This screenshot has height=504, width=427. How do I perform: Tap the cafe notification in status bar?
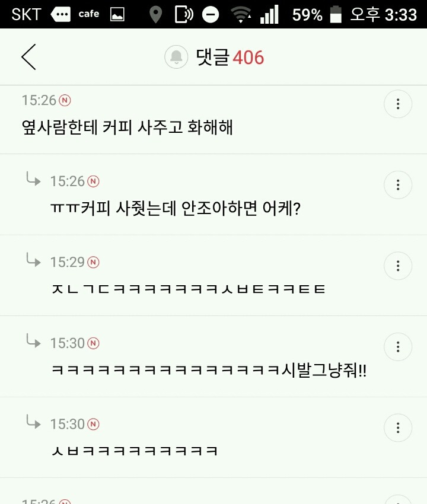tap(89, 14)
